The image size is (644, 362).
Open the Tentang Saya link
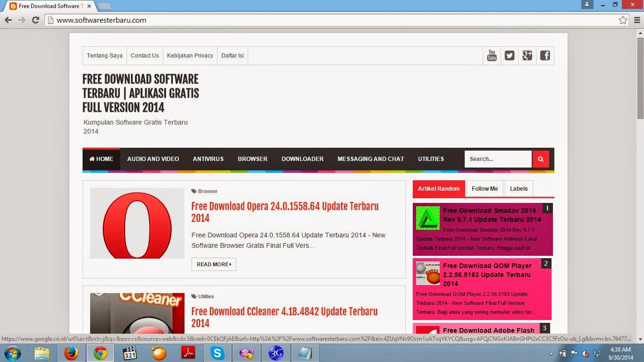[x=105, y=56]
